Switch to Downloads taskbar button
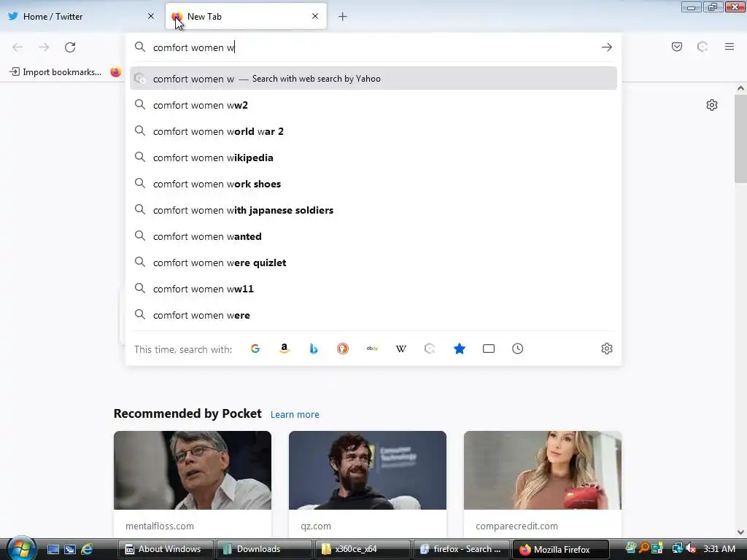This screenshot has height=560, width=747. click(x=263, y=549)
